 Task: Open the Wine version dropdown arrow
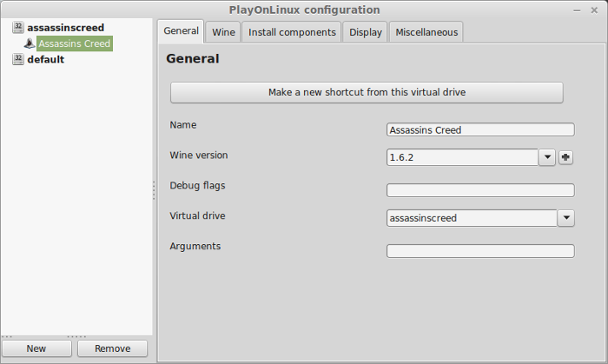point(547,157)
